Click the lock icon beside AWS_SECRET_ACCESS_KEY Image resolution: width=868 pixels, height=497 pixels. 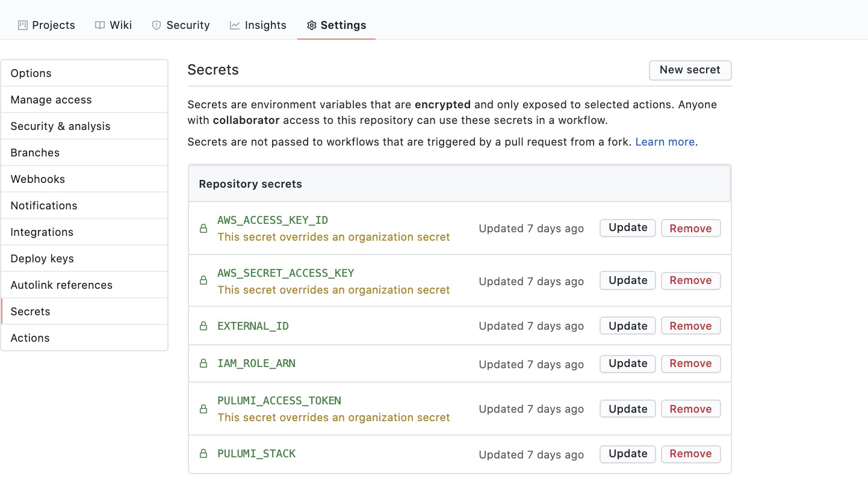203,281
